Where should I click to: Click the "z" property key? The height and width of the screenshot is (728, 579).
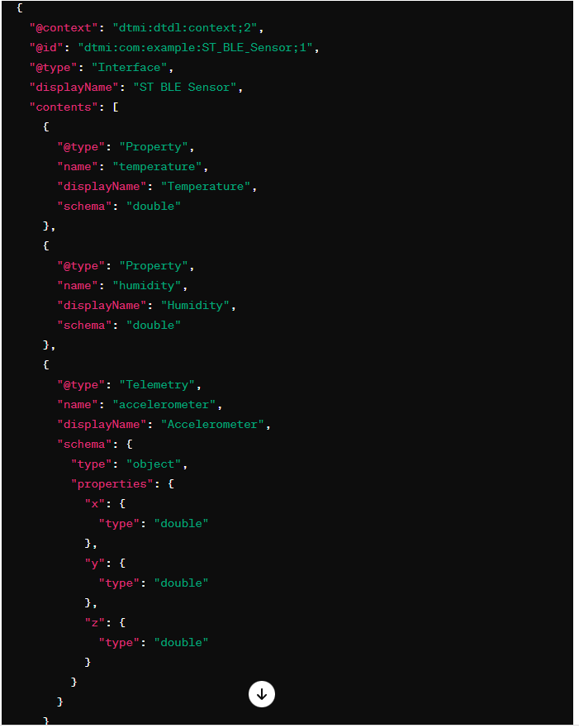95,622
